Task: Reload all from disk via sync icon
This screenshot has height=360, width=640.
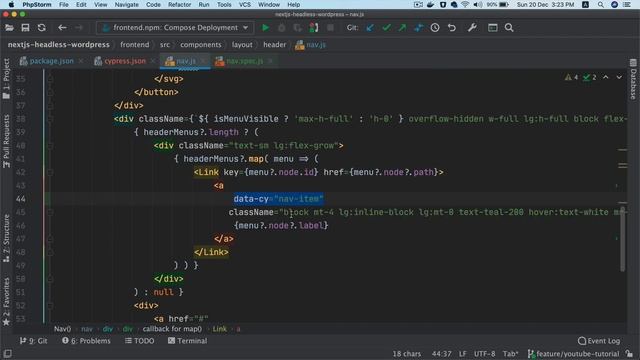Action: tap(42, 28)
